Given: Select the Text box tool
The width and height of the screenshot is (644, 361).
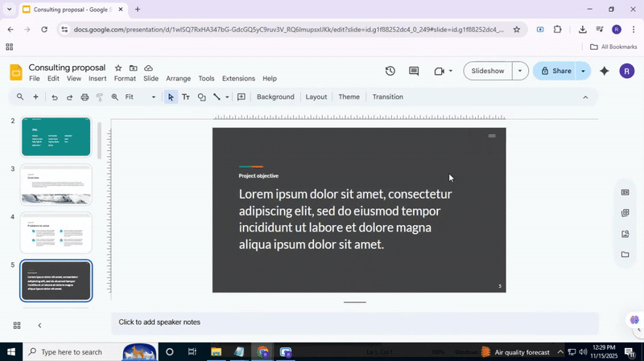Looking at the screenshot, I should 186,97.
